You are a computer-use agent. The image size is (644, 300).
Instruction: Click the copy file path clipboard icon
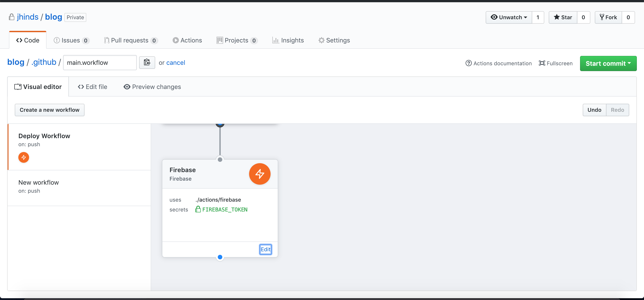point(147,63)
